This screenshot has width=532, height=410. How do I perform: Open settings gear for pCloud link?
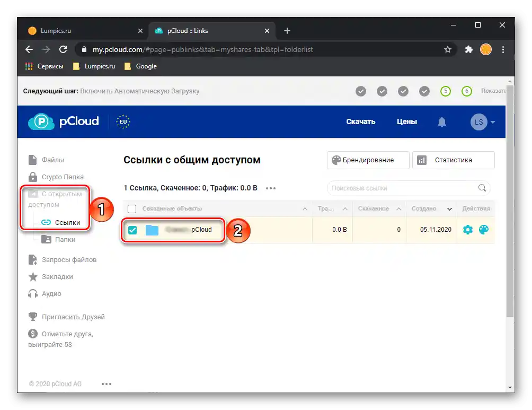pyautogui.click(x=467, y=230)
